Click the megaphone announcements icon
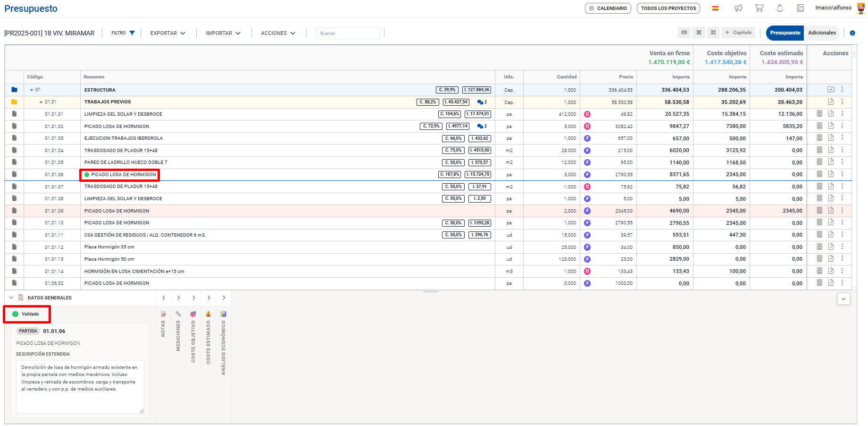This screenshot has width=868, height=426. tap(738, 8)
